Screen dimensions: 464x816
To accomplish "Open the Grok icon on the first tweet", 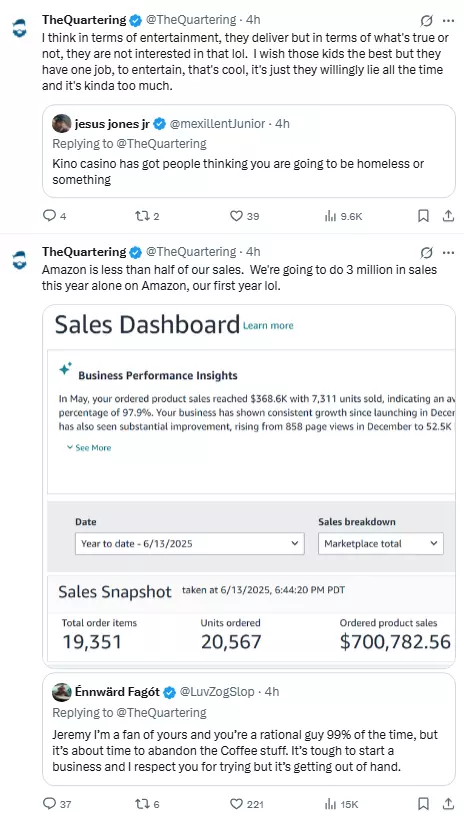I will click(426, 21).
